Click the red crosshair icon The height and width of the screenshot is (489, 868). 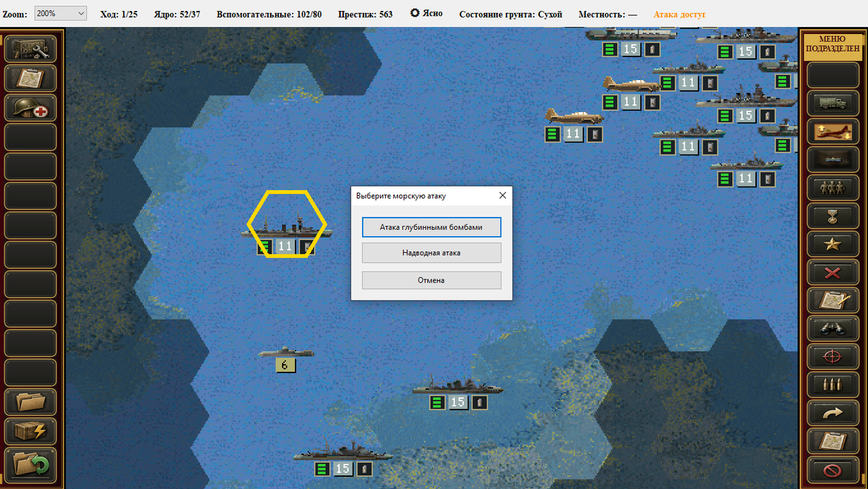point(833,357)
